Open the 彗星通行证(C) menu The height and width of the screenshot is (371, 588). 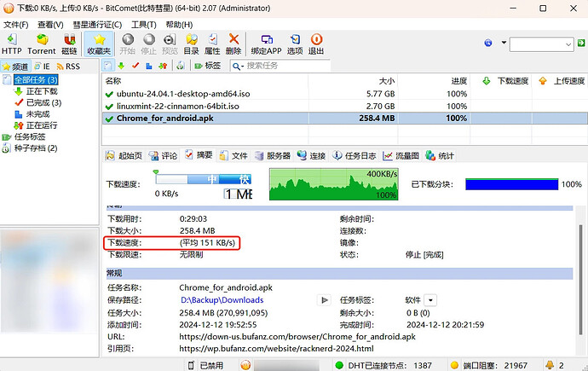coord(97,25)
